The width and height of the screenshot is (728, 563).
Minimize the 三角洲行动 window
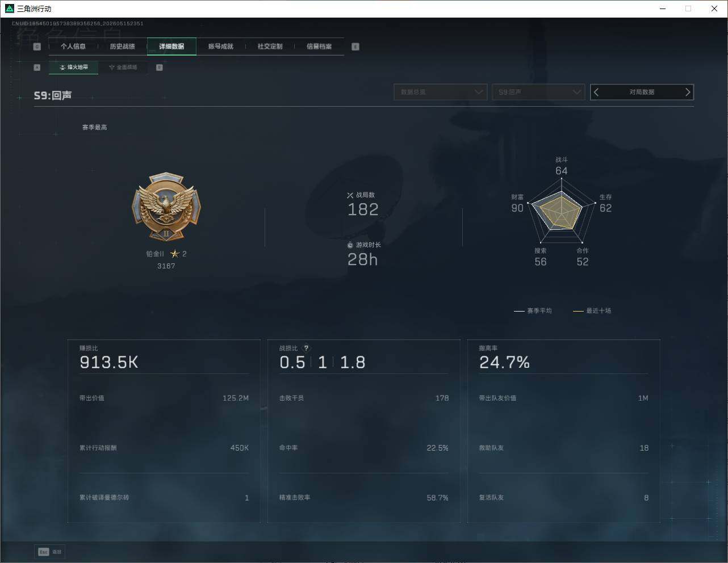(663, 9)
